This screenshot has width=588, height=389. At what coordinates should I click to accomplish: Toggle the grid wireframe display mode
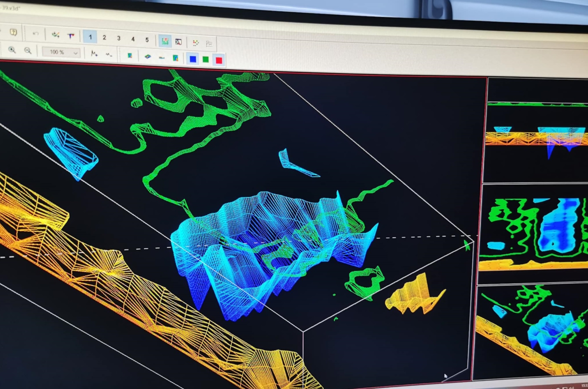pyautogui.click(x=165, y=41)
